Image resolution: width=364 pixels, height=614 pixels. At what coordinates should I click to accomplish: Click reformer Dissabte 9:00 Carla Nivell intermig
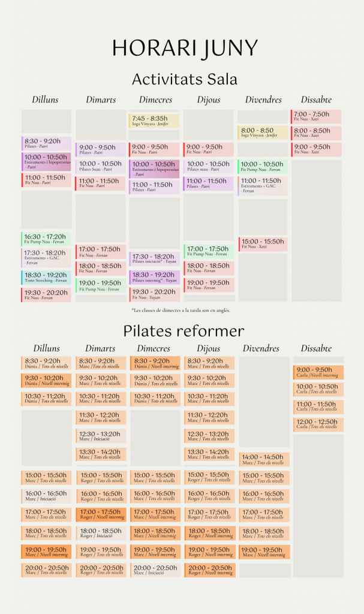click(x=318, y=372)
